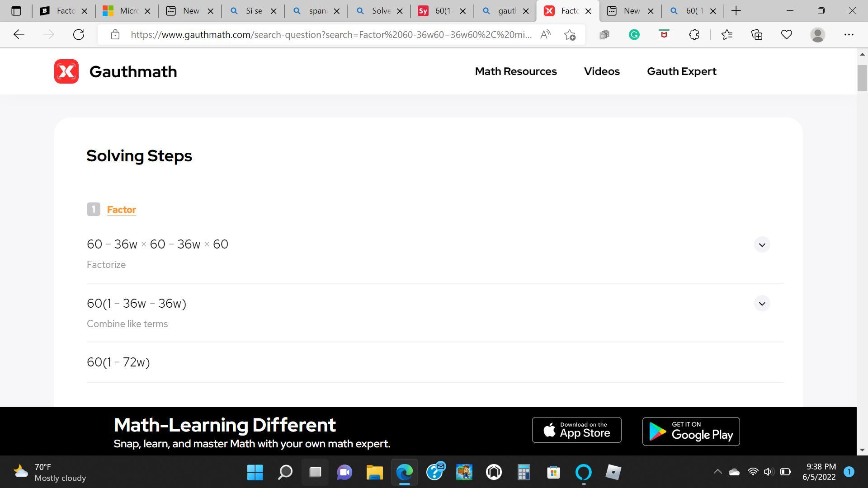Click the orange Factor link
868x488 pixels.
click(x=121, y=210)
